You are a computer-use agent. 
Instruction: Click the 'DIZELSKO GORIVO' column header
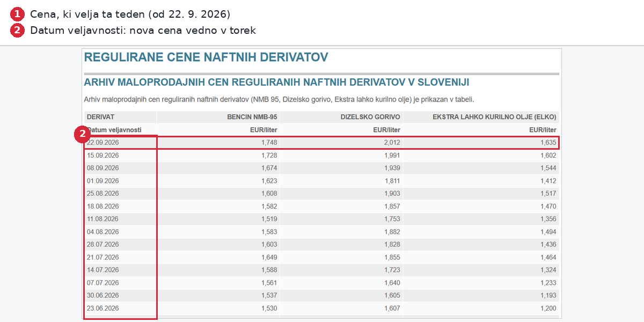point(370,116)
